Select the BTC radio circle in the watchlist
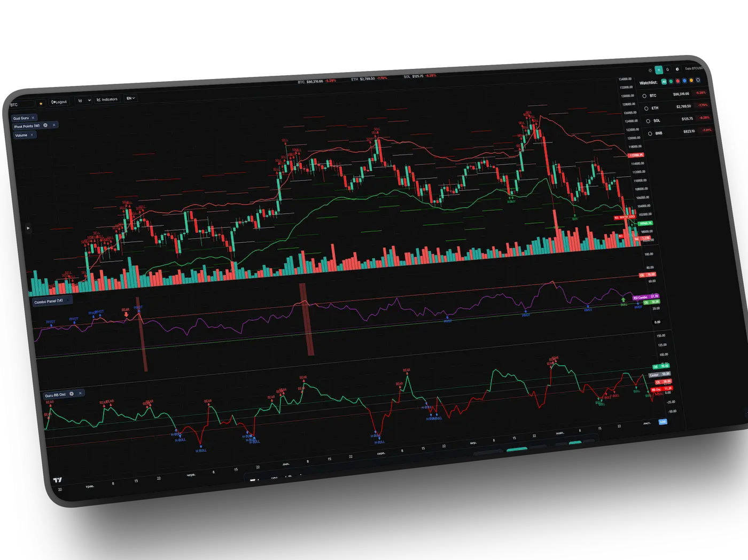 point(644,96)
